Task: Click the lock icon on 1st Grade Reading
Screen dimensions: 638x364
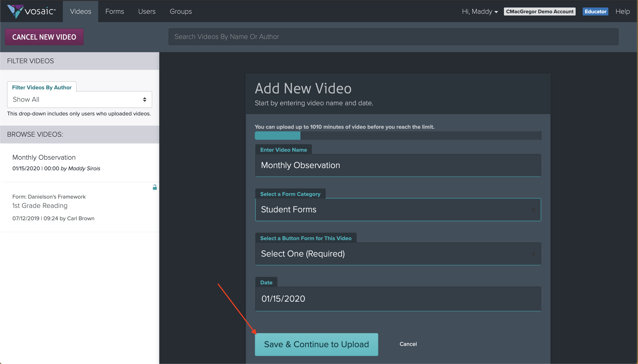Action: point(155,187)
